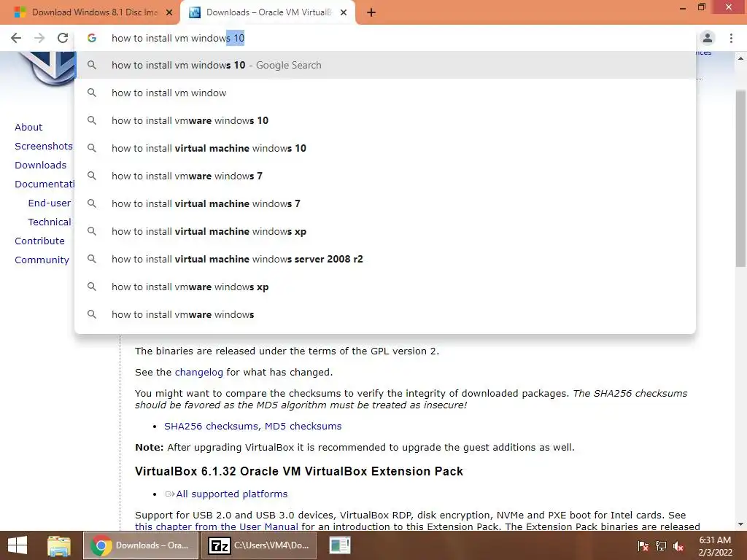Image resolution: width=747 pixels, height=560 pixels.
Task: Choose suggestion 'how to install virtual machine windows xp'
Action: pyautogui.click(x=385, y=231)
